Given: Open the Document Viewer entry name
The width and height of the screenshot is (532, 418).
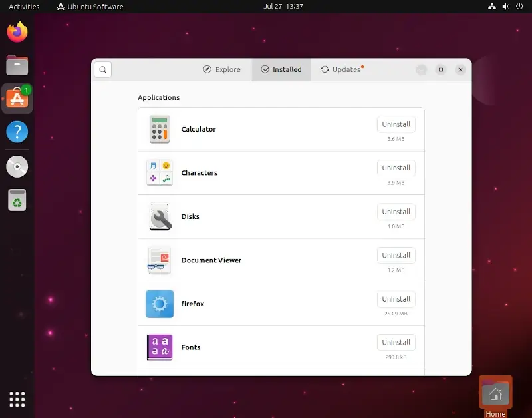Looking at the screenshot, I should (211, 260).
